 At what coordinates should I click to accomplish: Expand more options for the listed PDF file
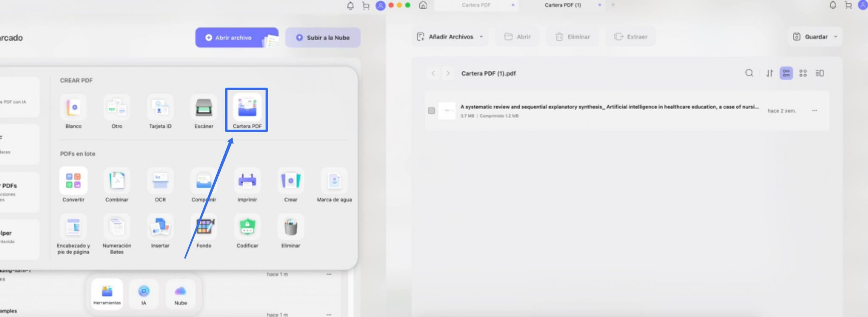pyautogui.click(x=815, y=111)
